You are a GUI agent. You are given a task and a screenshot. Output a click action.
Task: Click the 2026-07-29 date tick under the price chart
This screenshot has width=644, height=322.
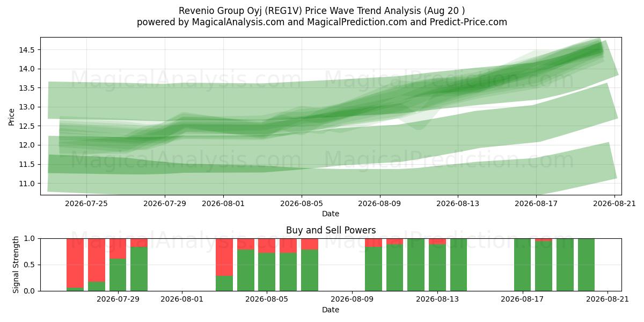point(165,203)
